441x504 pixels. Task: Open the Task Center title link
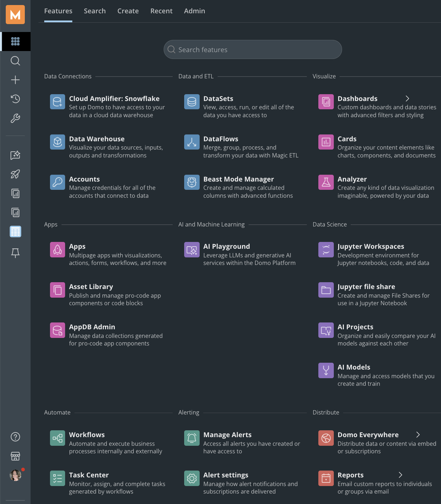coord(89,475)
